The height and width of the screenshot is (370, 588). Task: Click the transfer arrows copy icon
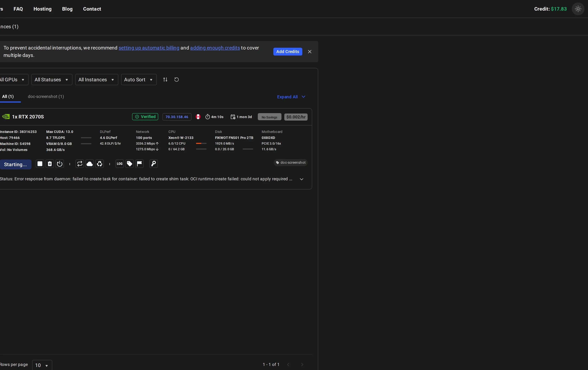[80, 164]
